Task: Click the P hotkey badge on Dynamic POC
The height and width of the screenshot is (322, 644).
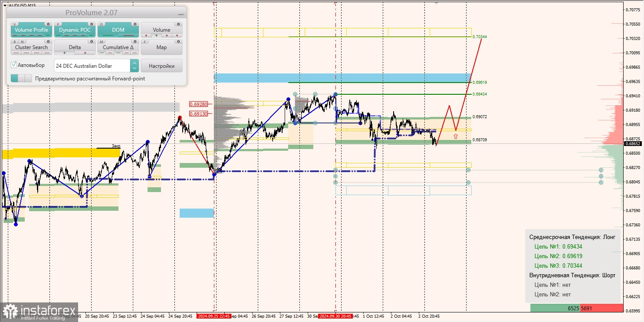Action: click(58, 24)
